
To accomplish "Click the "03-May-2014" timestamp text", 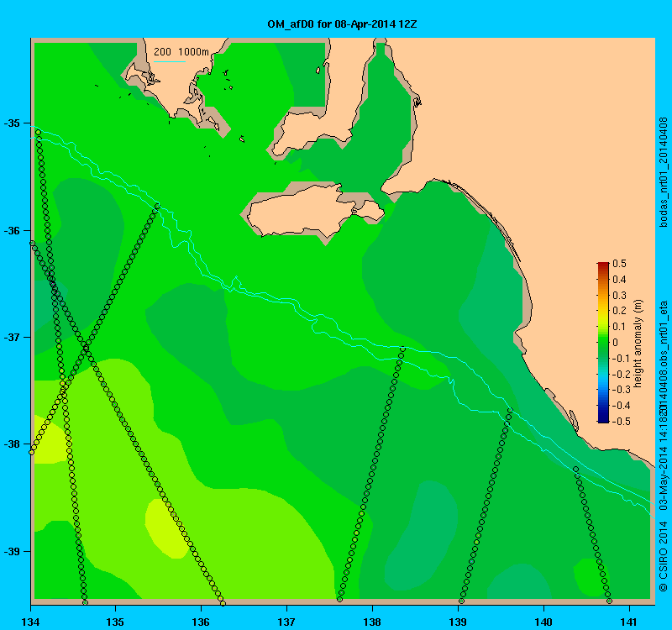I will (663, 480).
